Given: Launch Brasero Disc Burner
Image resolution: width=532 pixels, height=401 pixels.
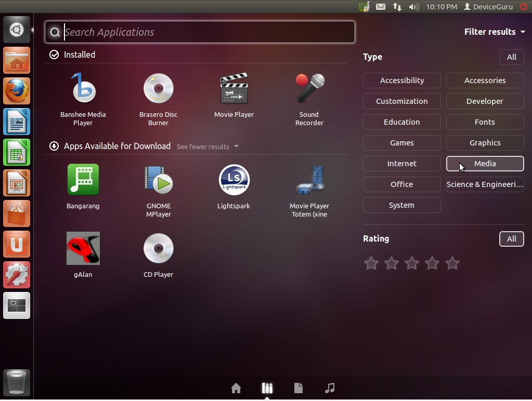Looking at the screenshot, I should point(159,99).
